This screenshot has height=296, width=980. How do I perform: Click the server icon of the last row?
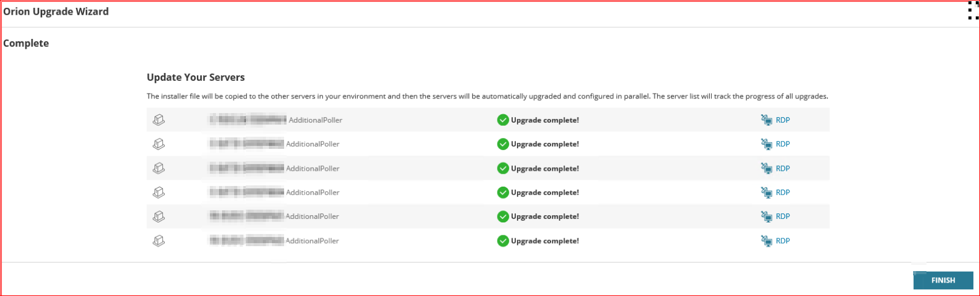pyautogui.click(x=158, y=241)
